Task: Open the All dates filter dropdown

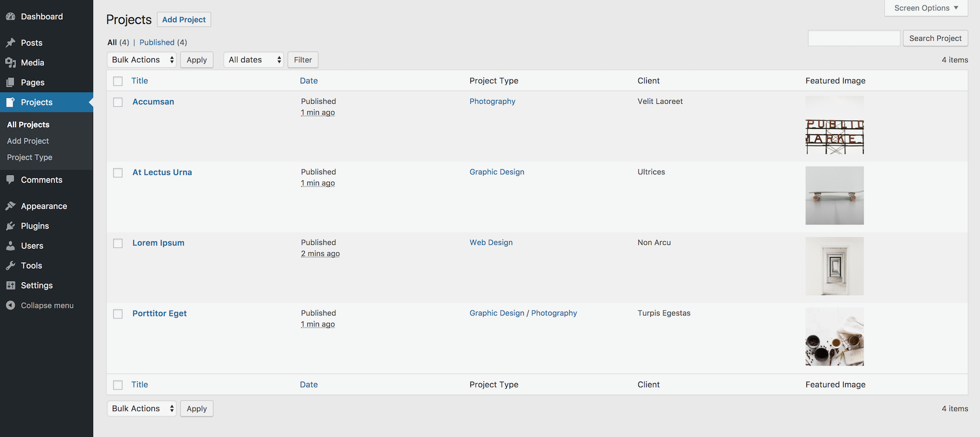Action: coord(254,60)
